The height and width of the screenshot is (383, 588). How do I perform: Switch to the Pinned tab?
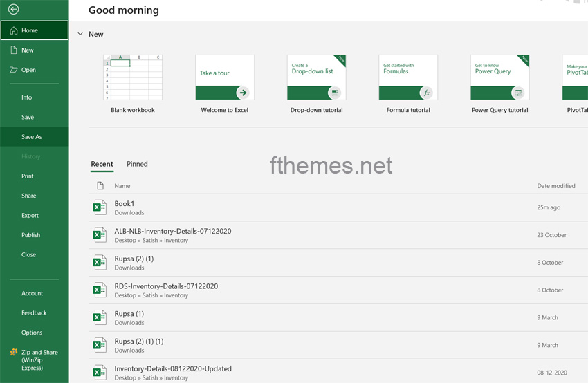coord(137,164)
